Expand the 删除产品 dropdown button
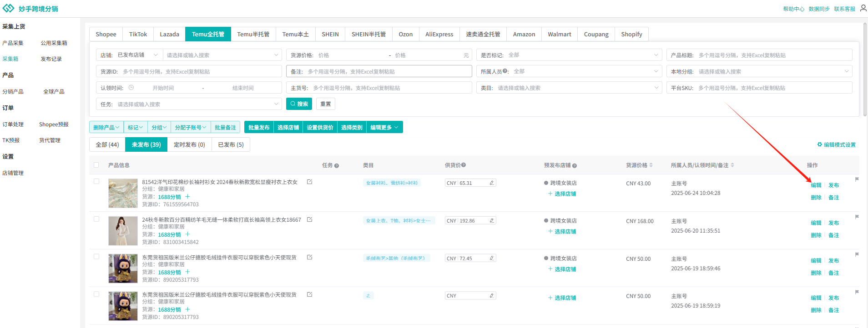 pyautogui.click(x=106, y=127)
